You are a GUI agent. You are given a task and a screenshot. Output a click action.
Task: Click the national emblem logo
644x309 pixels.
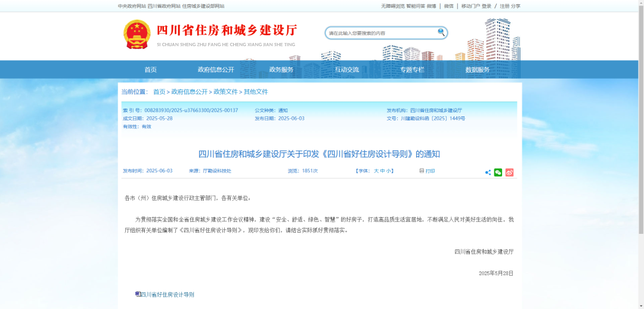coord(137,34)
